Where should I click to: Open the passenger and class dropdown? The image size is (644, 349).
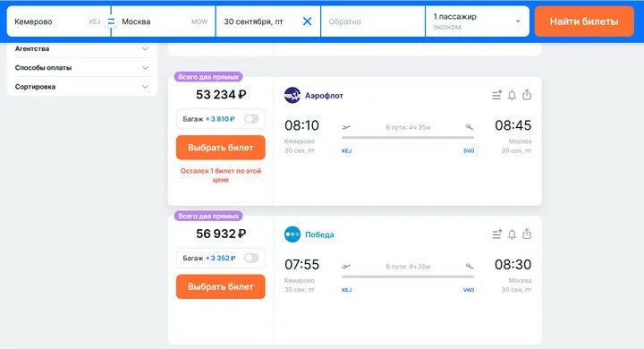click(478, 21)
